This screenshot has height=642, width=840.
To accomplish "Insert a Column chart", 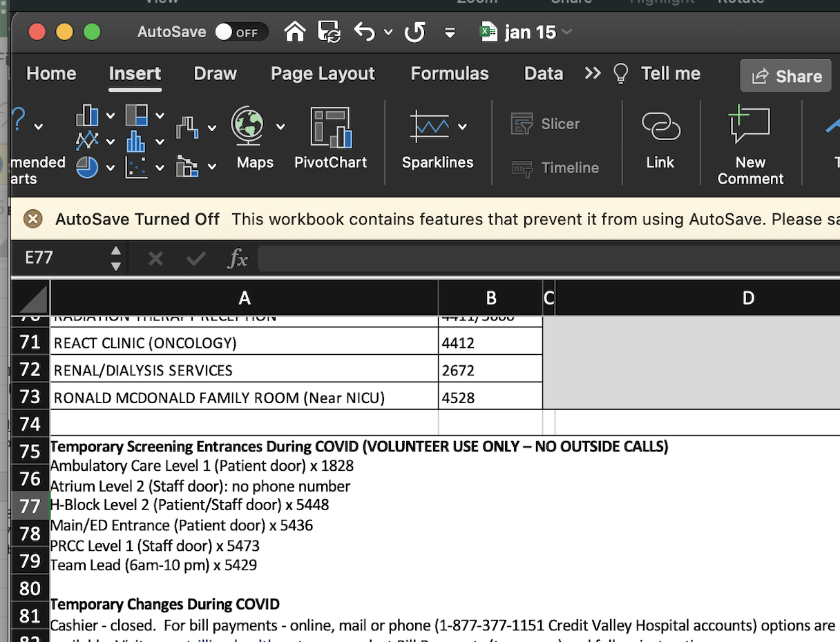I will pos(87,115).
